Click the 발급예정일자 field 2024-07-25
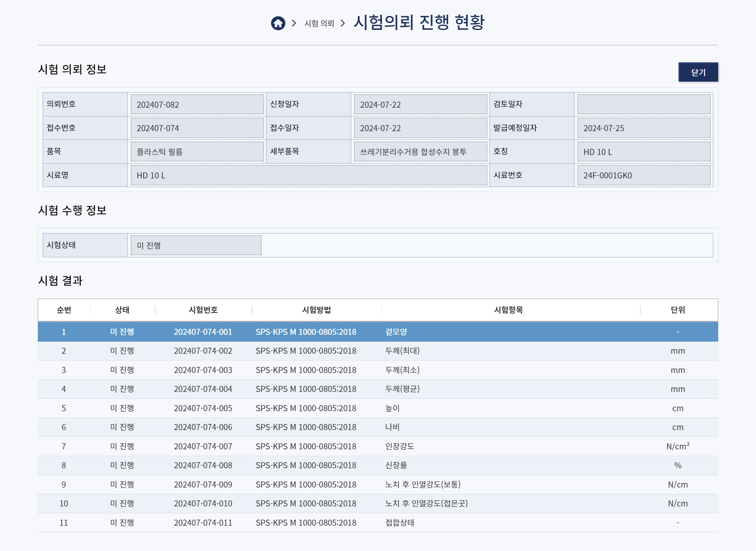The width and height of the screenshot is (756, 551). coord(643,128)
